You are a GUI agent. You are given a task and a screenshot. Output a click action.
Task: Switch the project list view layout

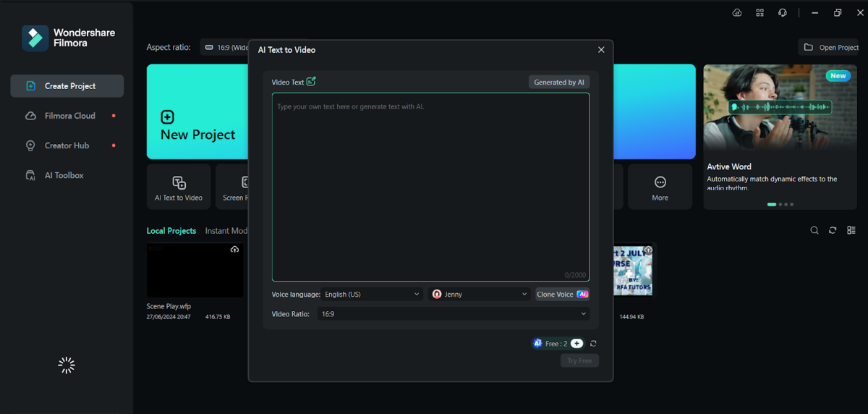coord(851,230)
